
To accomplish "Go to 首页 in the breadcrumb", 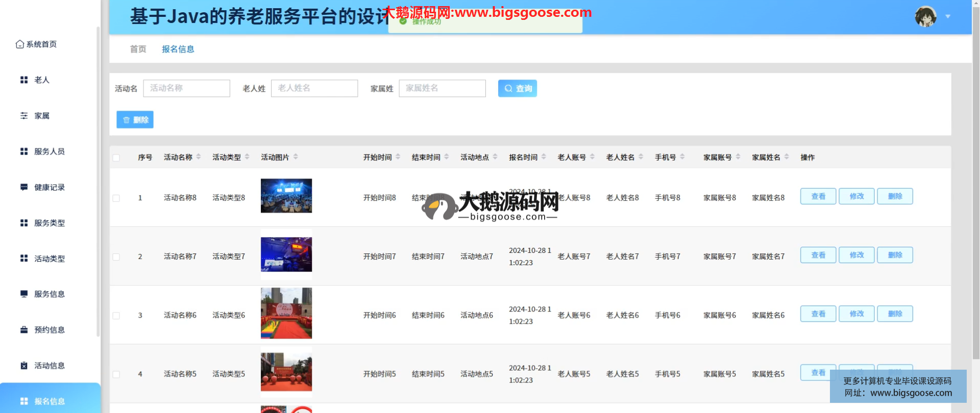I will [138, 49].
